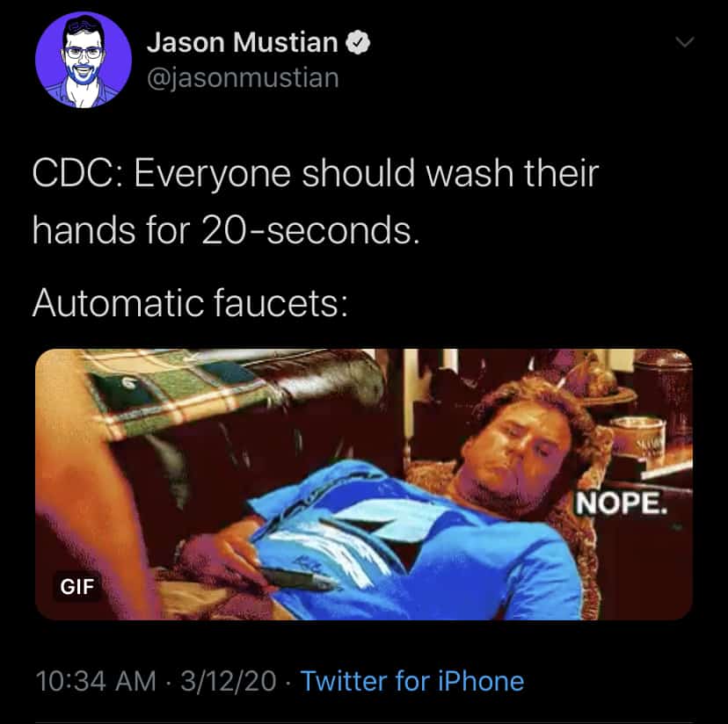Expand the tweet options chevron menu

coord(684,42)
